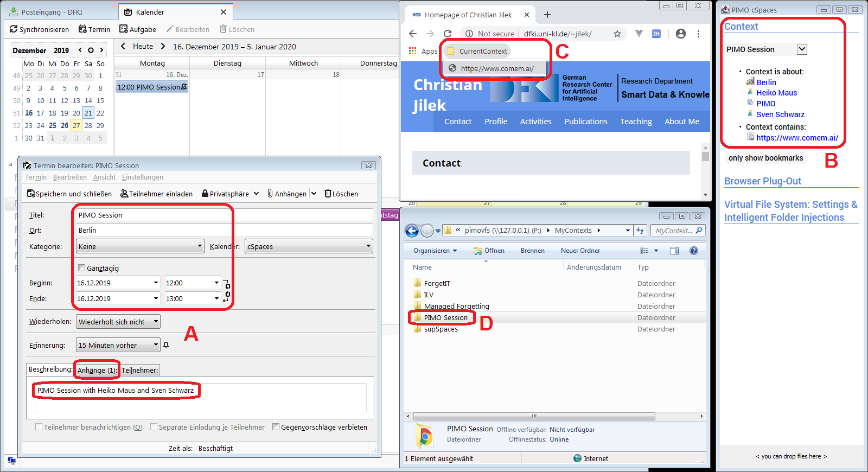The width and height of the screenshot is (868, 472).
Task: Click the Explorer help question mark icon
Action: [x=694, y=251]
